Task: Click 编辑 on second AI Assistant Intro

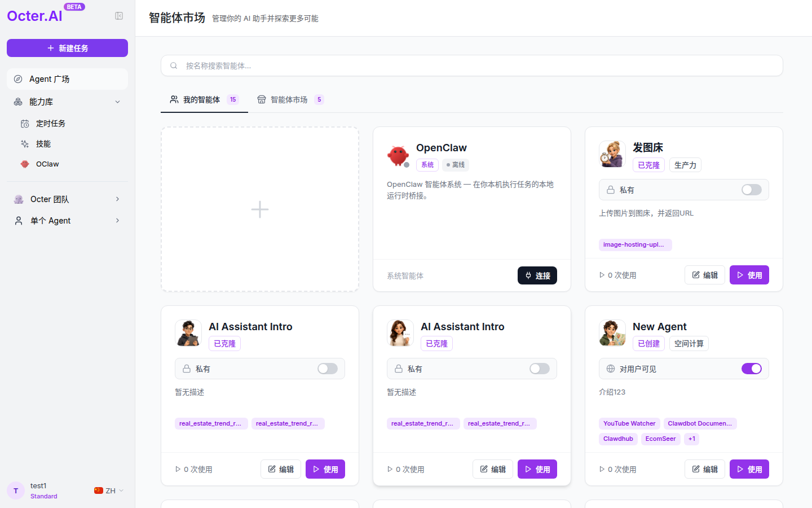Action: point(493,469)
